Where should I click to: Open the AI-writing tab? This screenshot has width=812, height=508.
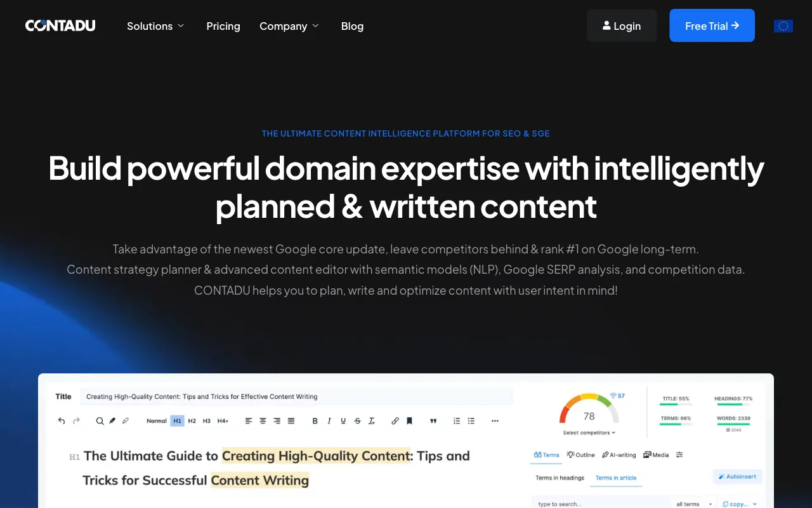tap(619, 455)
